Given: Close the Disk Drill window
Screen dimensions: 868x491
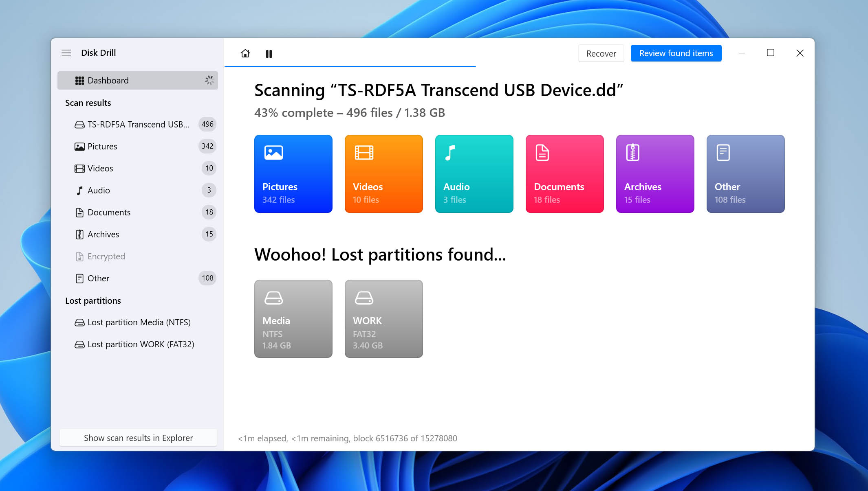Looking at the screenshot, I should pyautogui.click(x=800, y=53).
